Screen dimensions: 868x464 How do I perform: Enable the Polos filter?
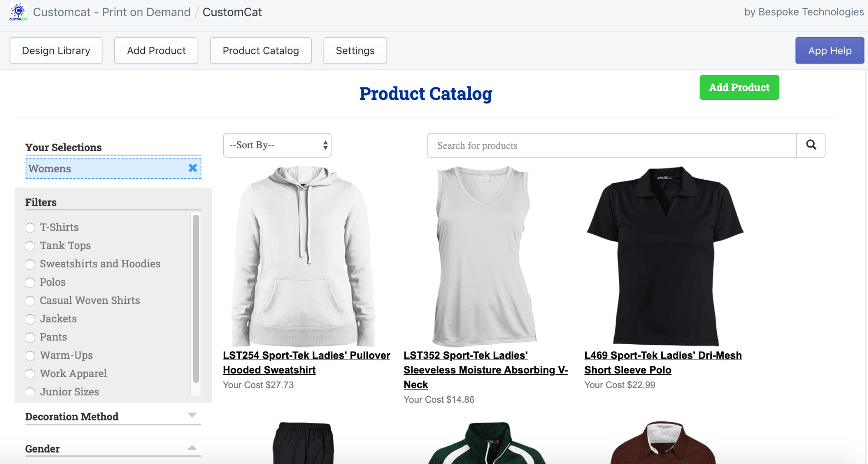[x=30, y=283]
